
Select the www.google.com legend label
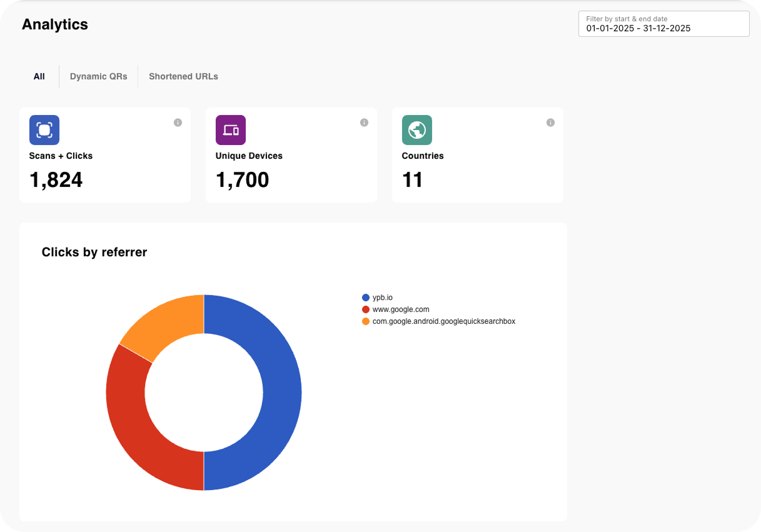401,309
